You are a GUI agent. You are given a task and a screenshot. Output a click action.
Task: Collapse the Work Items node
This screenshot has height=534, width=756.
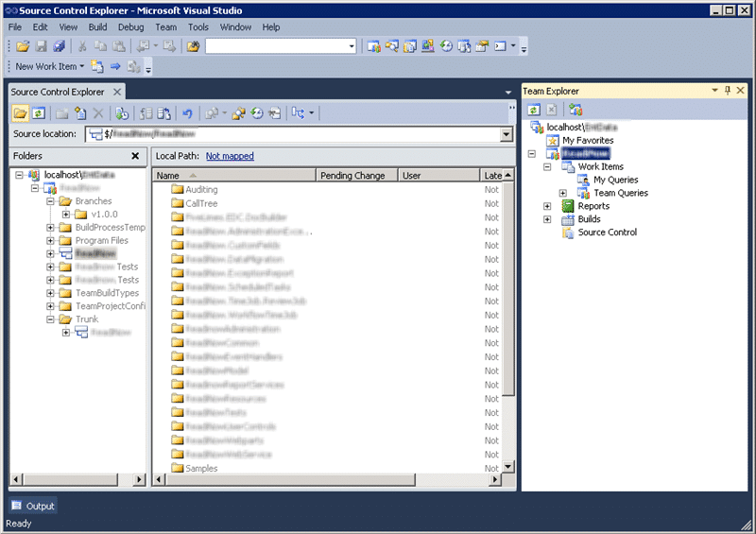point(547,167)
